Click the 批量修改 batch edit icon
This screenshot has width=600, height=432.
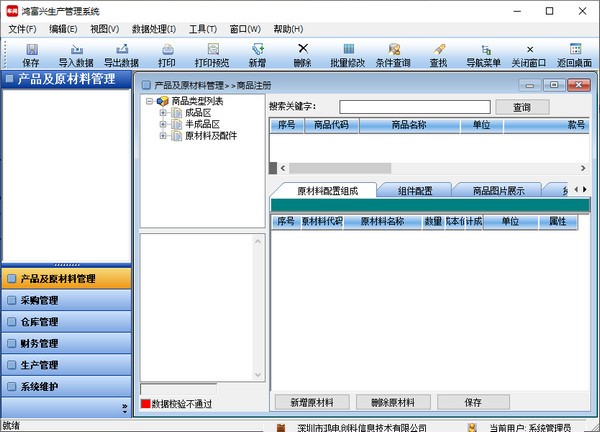347,54
